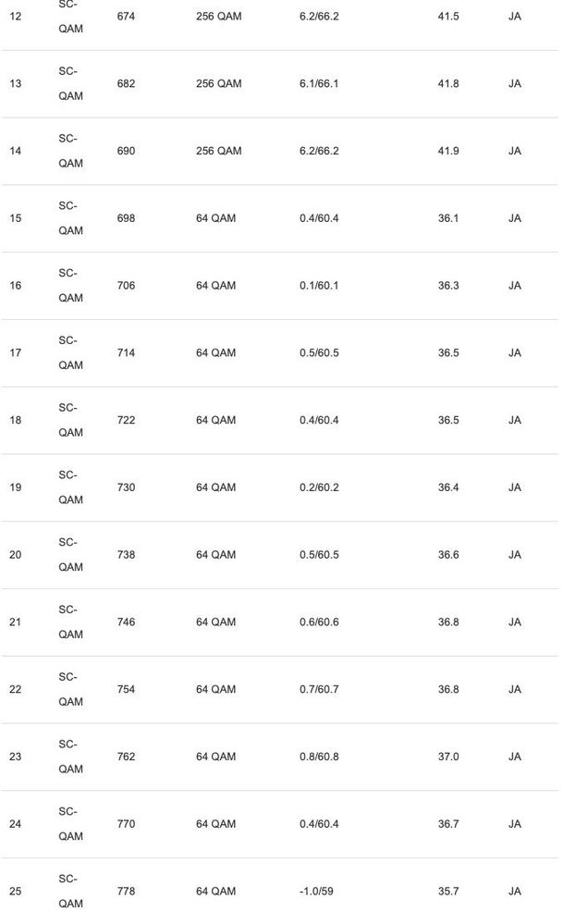The height and width of the screenshot is (924, 563).
Task: Click the 770 frequency cell
Action: (x=126, y=824)
